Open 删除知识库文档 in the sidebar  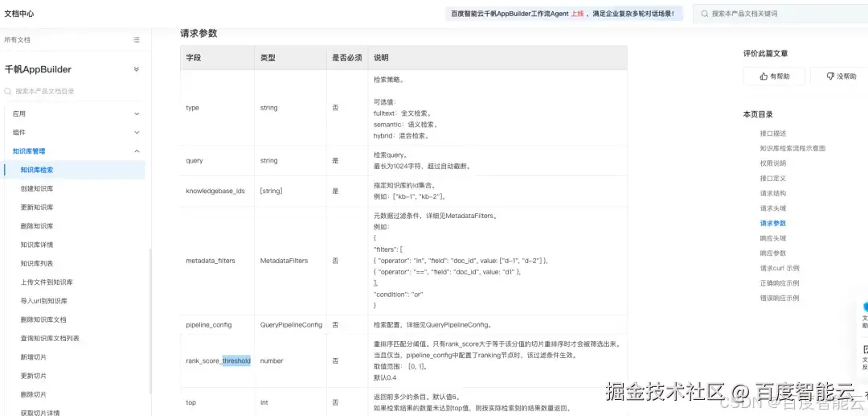pos(43,319)
